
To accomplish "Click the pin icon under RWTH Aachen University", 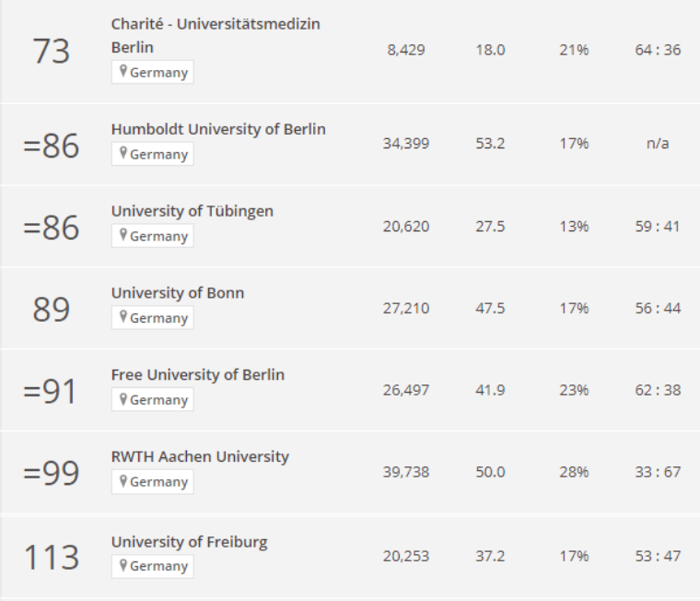I will point(122,481).
